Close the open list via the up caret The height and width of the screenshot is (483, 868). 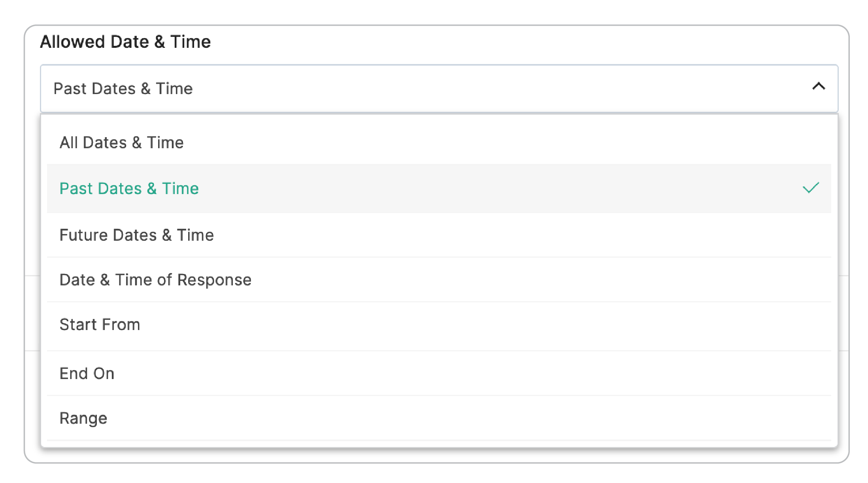(818, 87)
